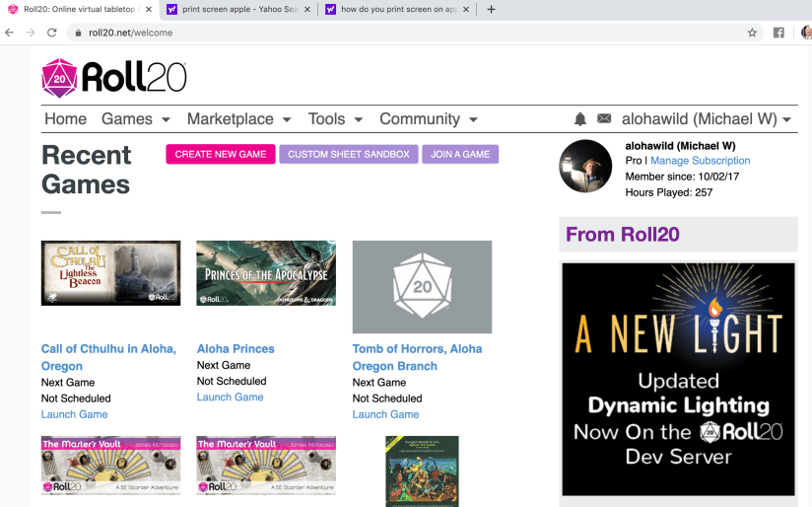Click the alohawild profile avatar photo
The width and height of the screenshot is (812, 507).
point(585,166)
